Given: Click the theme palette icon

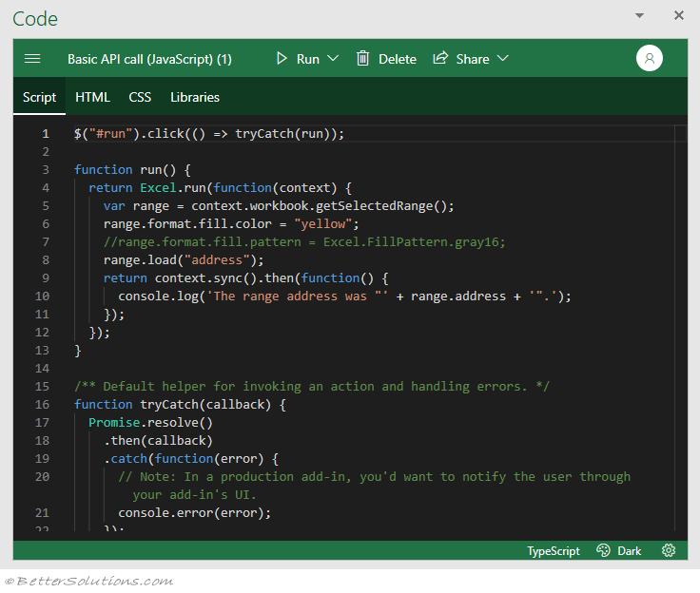Looking at the screenshot, I should point(603,551).
